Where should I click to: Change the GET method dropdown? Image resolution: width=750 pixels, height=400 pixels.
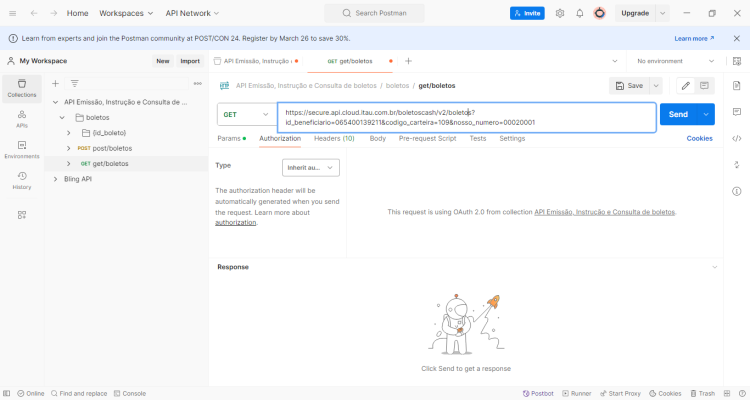coord(246,114)
